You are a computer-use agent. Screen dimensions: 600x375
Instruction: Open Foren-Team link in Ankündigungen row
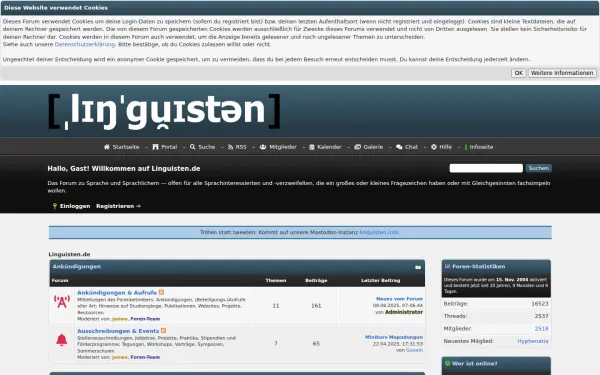click(x=145, y=319)
